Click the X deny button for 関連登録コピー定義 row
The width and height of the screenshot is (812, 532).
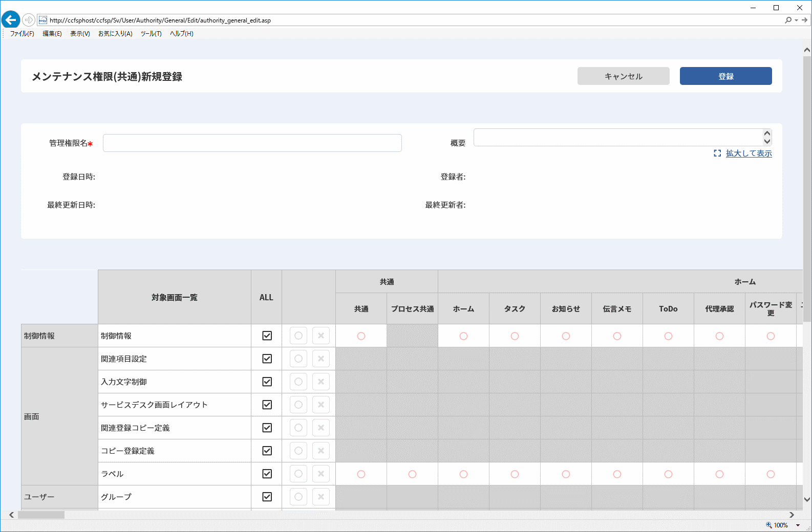tap(321, 428)
